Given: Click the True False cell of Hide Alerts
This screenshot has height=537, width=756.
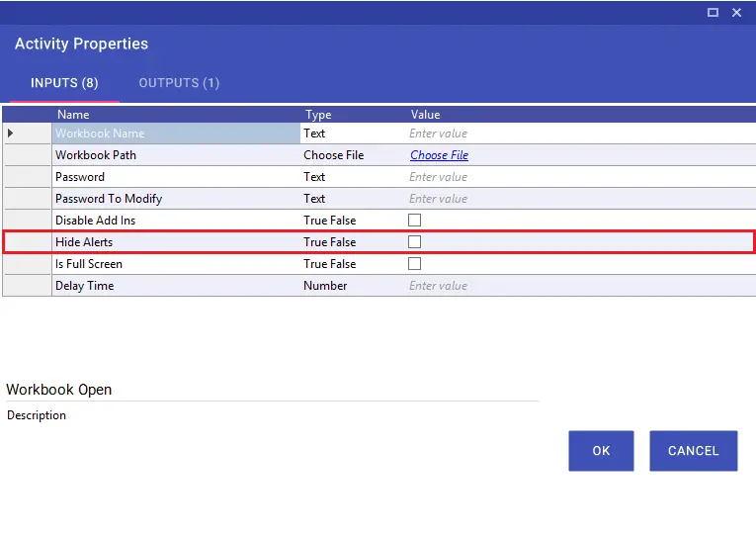Looking at the screenshot, I should point(354,241).
